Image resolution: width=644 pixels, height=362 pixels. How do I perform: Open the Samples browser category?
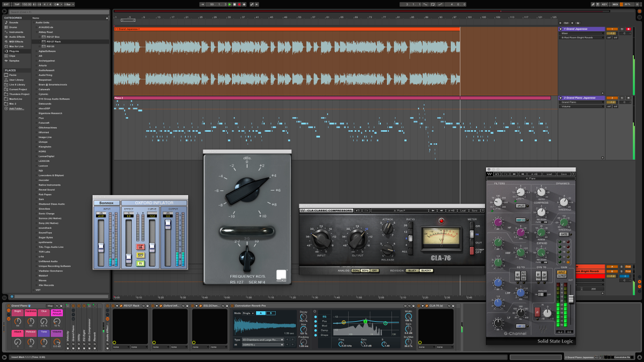(x=14, y=61)
